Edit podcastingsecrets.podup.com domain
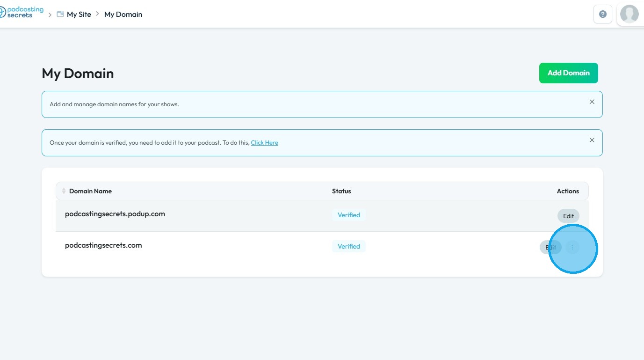Screen dimensions: 644x360 pyautogui.click(x=568, y=216)
